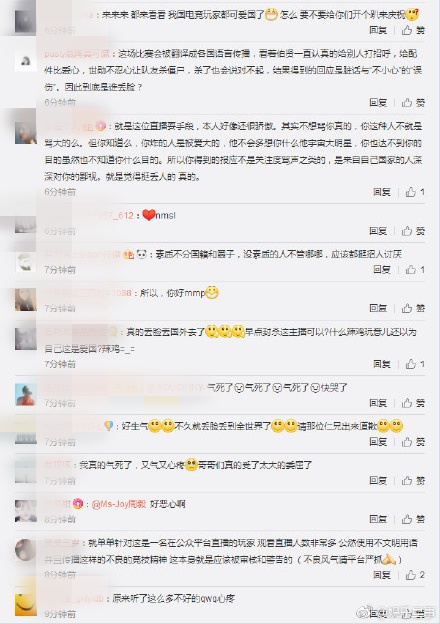Like the 我真的气死了 comment
440x624 pixels.
[x=413, y=480]
